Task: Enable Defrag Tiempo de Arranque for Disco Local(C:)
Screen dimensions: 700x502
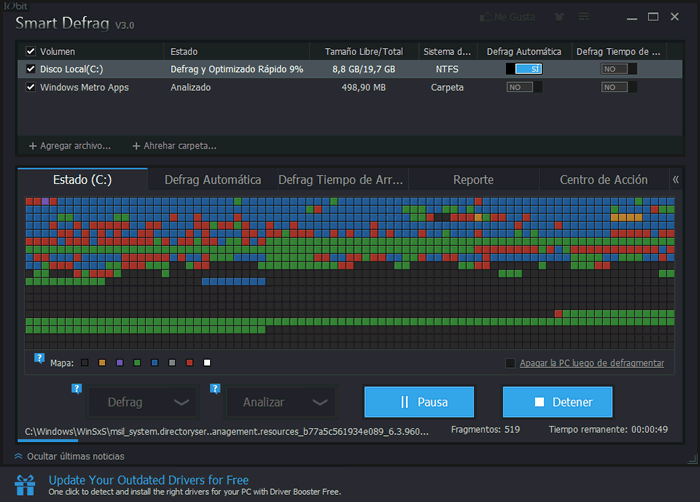Action: tap(619, 69)
